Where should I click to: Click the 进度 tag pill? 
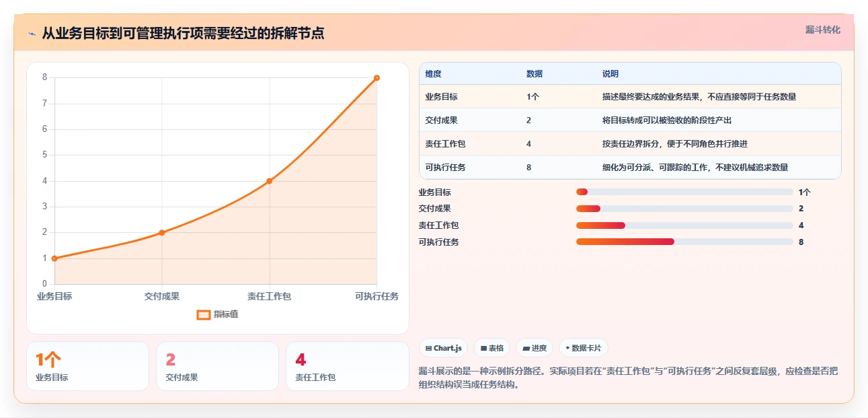tap(535, 348)
